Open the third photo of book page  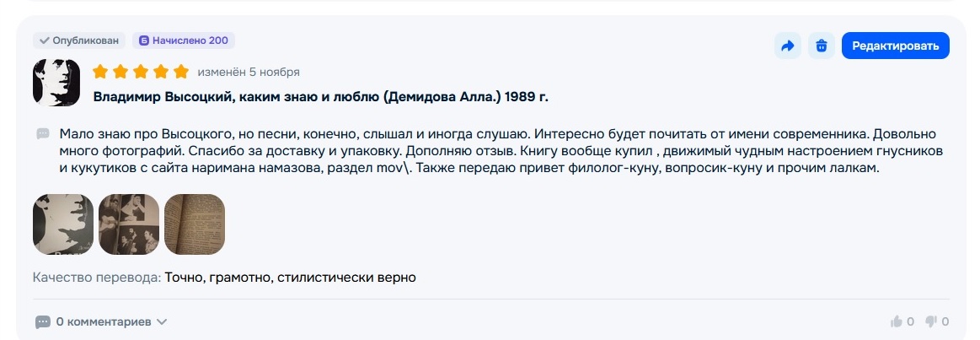click(195, 224)
